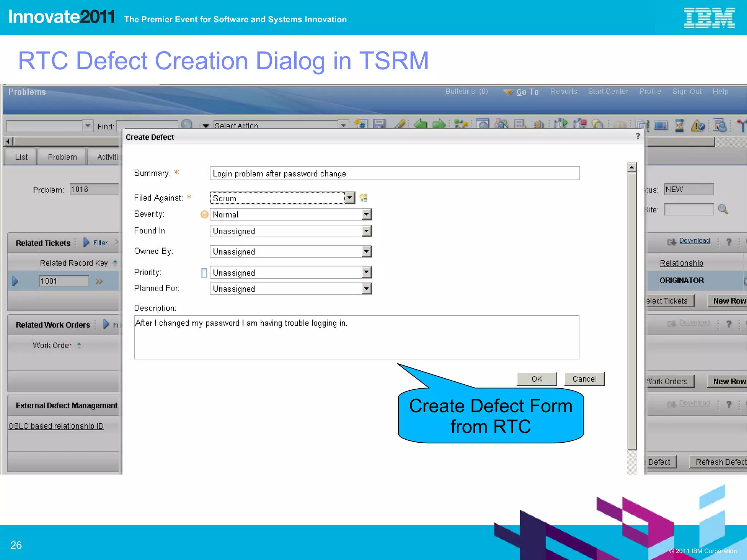Click the External Defect section help question mark

729,404
